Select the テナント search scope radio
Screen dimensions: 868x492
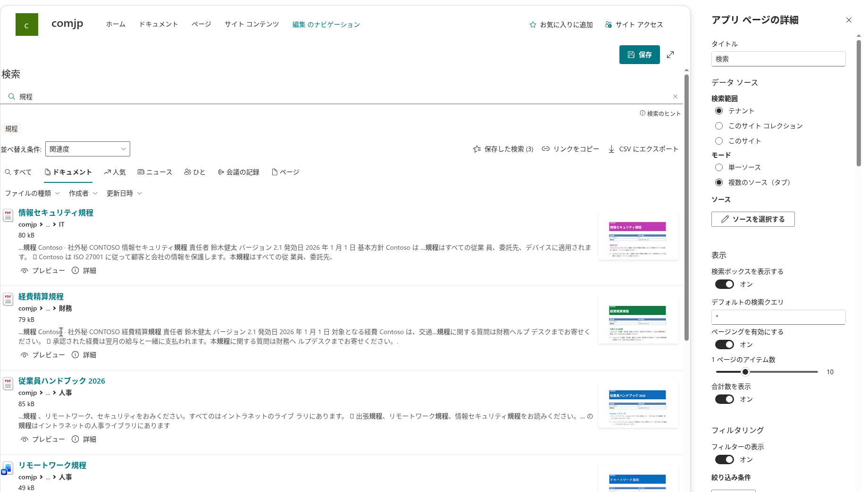(719, 111)
